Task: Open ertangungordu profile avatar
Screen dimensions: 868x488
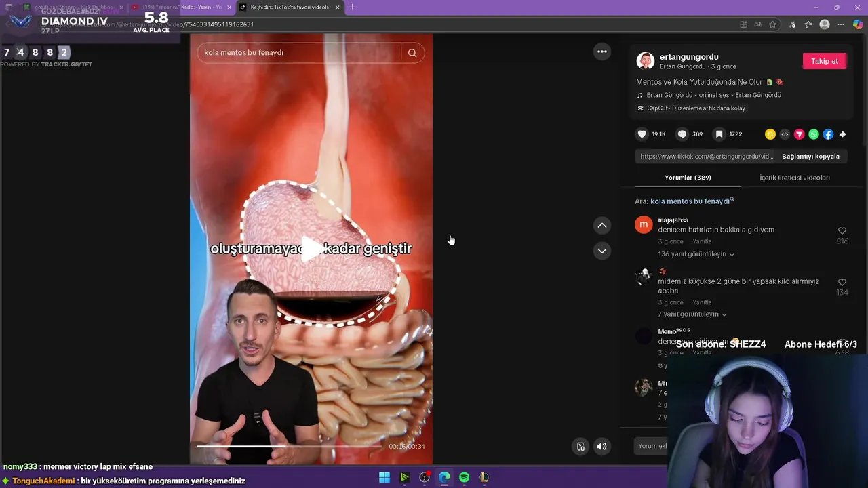Action: pos(645,61)
